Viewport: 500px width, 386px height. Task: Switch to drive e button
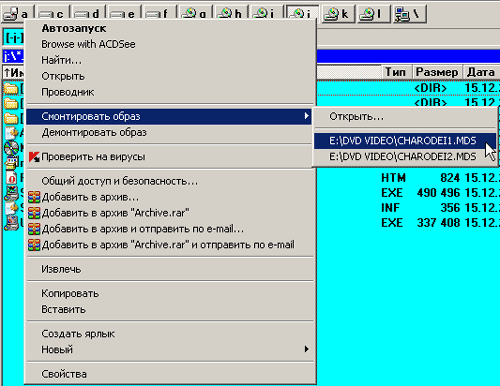click(124, 14)
